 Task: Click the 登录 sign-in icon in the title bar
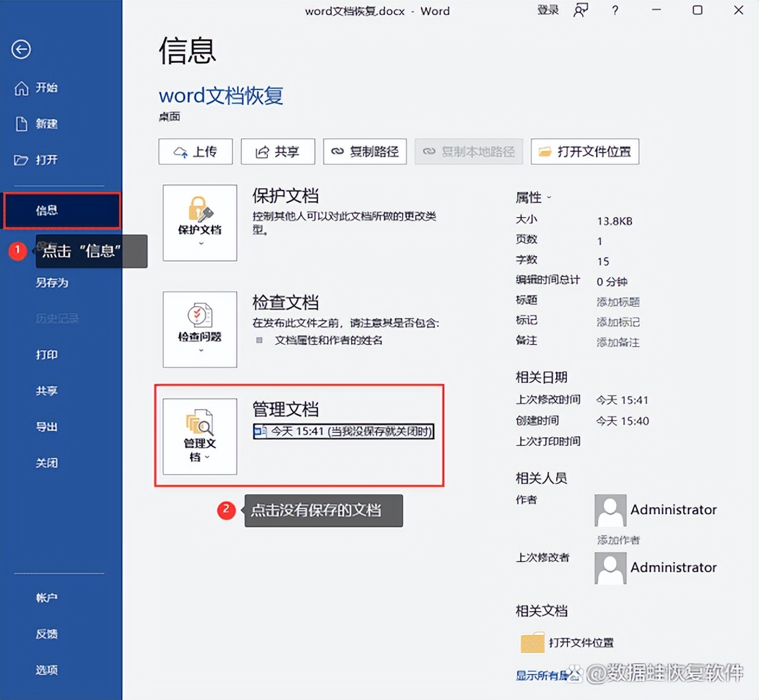pyautogui.click(x=547, y=10)
